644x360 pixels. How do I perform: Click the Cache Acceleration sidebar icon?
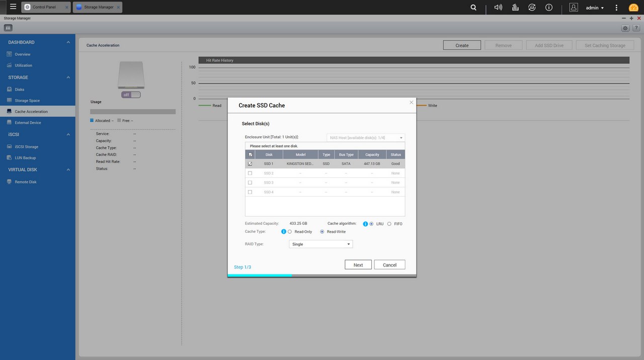tap(9, 111)
